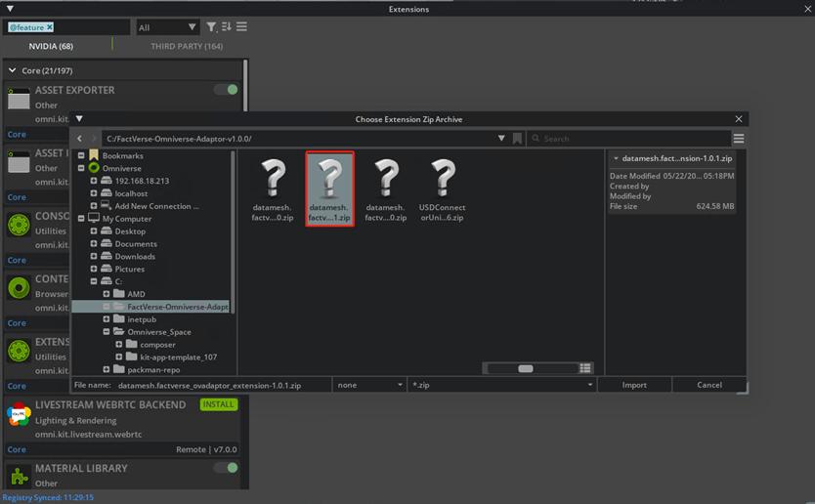Go back in the file dialog

click(79, 139)
